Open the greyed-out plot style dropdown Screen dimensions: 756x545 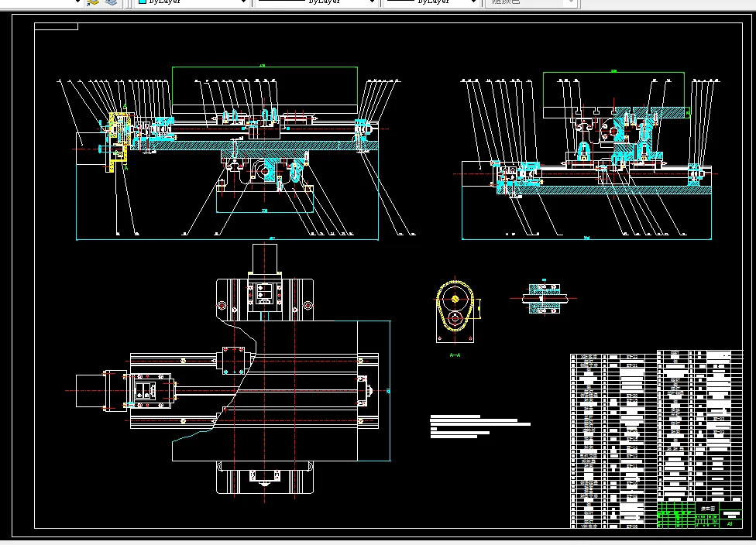[531, 2]
